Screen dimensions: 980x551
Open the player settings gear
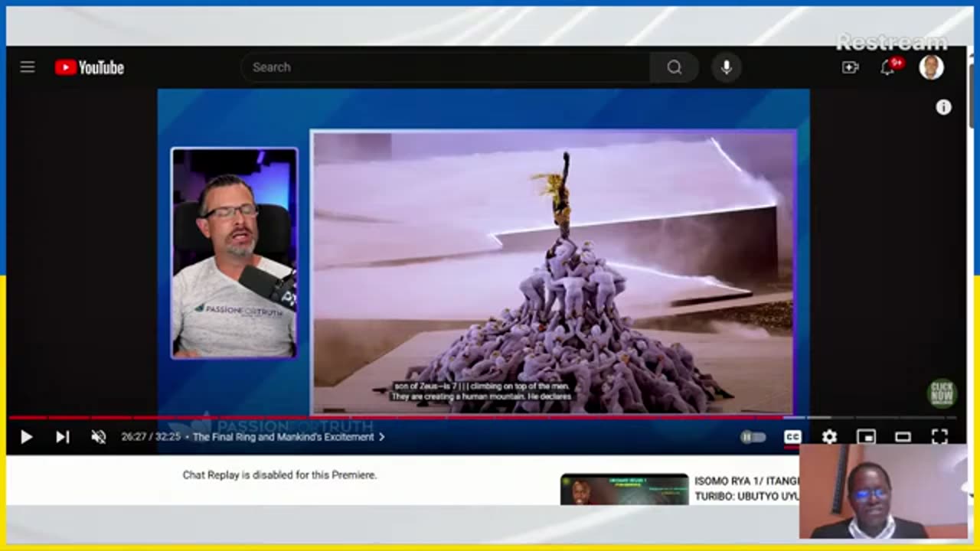pyautogui.click(x=829, y=437)
